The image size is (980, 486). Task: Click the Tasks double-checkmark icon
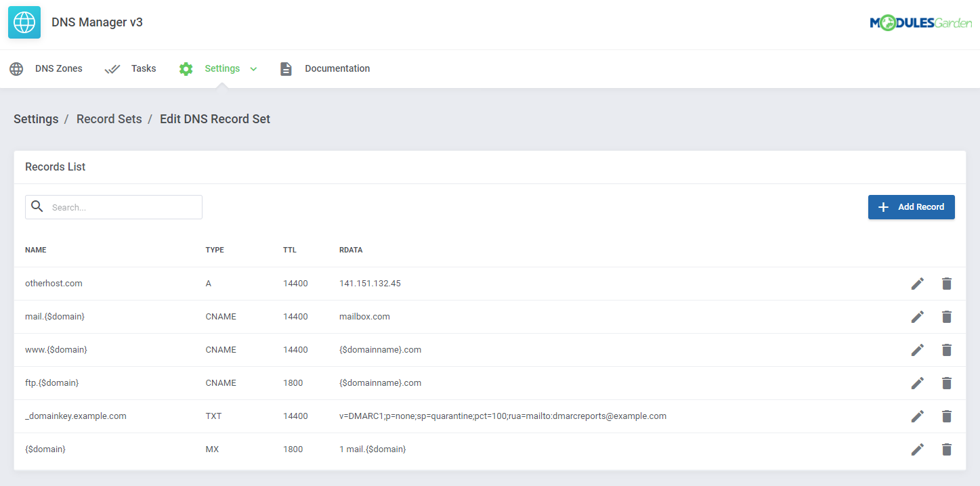pos(112,69)
